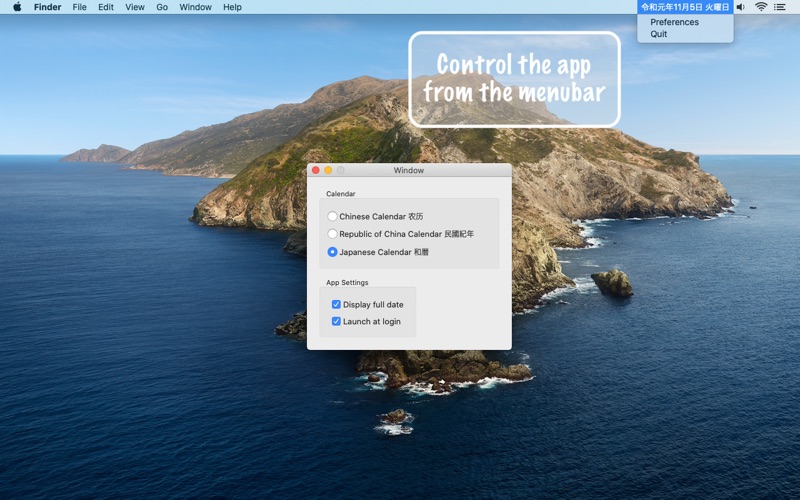The width and height of the screenshot is (800, 500).
Task: Open the Edit menu
Action: click(106, 7)
